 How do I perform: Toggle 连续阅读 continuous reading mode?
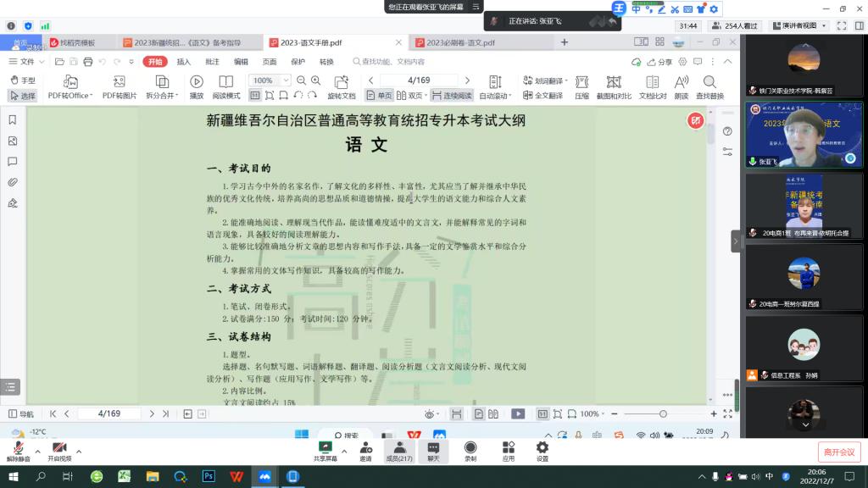451,96
